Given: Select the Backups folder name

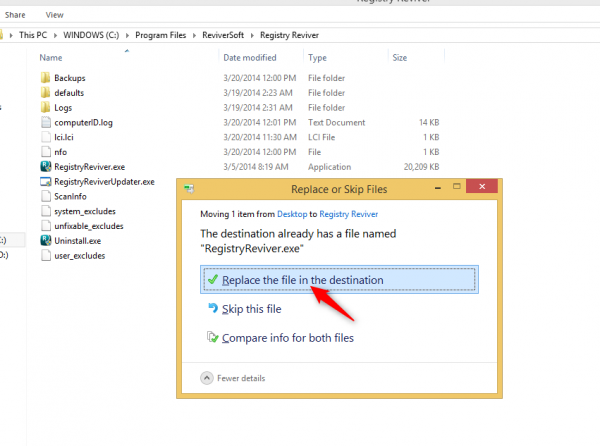Looking at the screenshot, I should point(70,78).
